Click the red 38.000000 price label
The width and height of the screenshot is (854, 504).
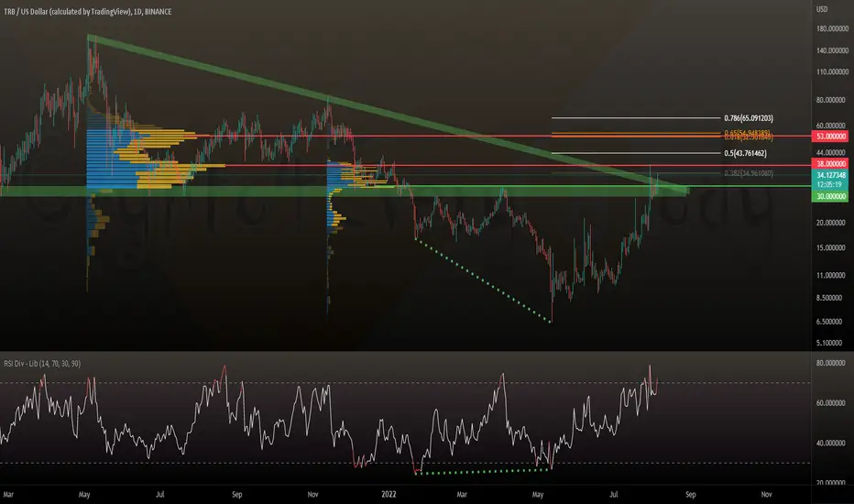point(830,163)
